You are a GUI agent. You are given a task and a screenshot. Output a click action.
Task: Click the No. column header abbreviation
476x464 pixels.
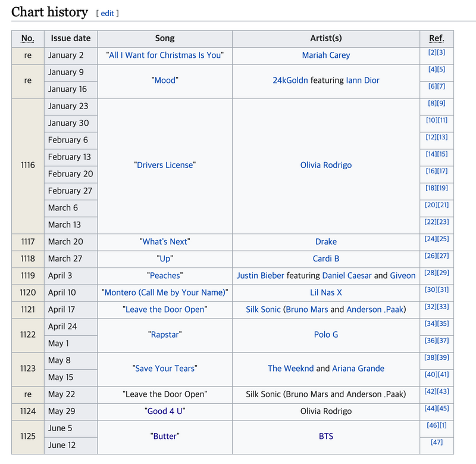point(27,39)
